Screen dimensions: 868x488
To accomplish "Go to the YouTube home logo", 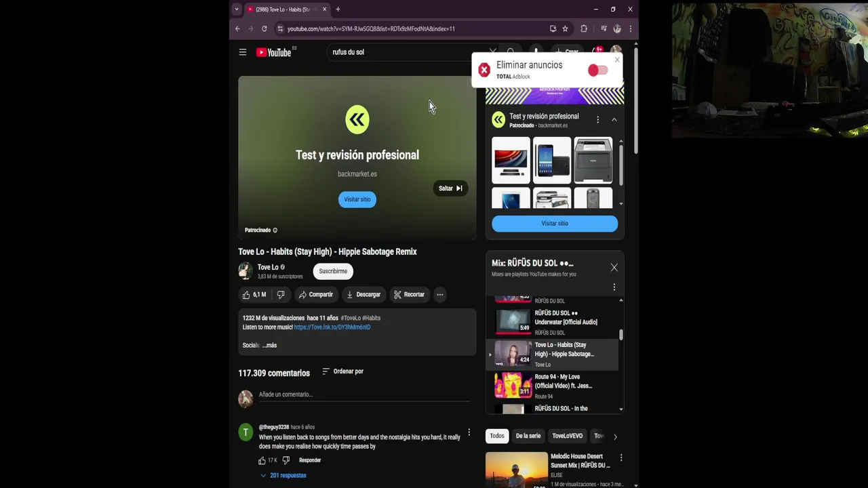I will click(x=273, y=52).
